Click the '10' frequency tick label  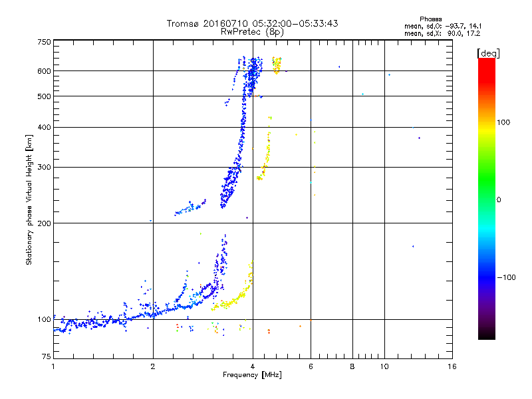(384, 366)
